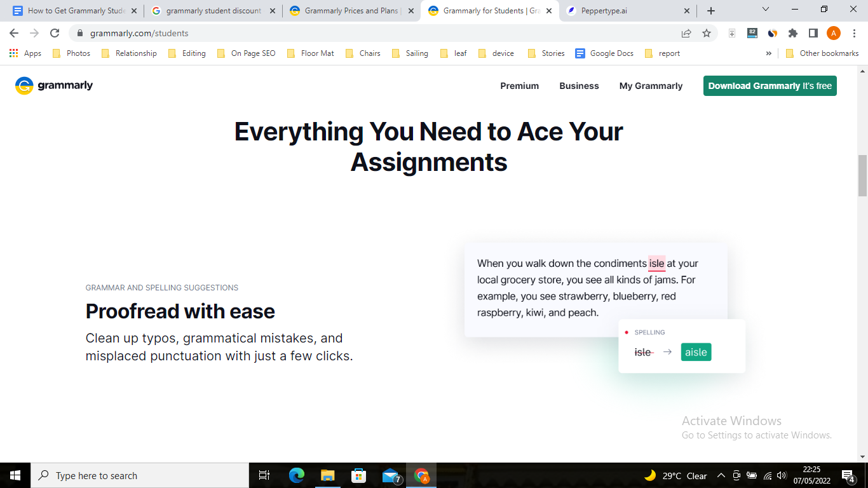
Task: Open the orange profile avatar A
Action: (834, 33)
